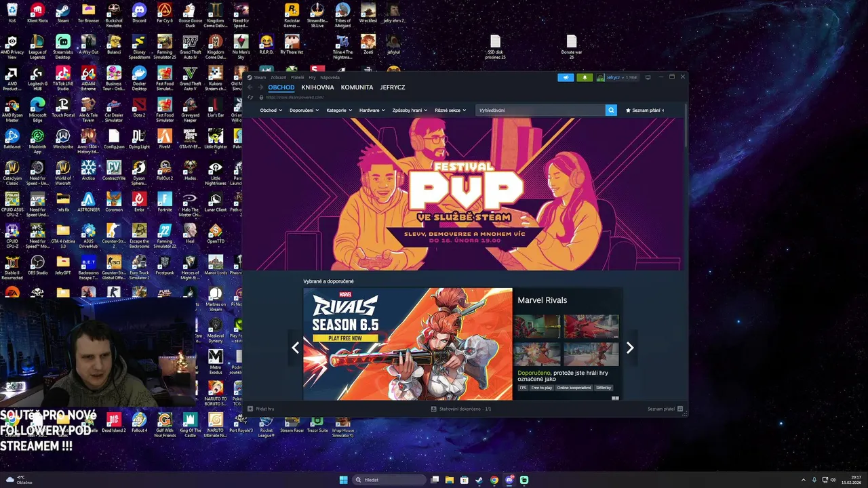Click the Windows taskbar Hledat search box

pyautogui.click(x=389, y=480)
